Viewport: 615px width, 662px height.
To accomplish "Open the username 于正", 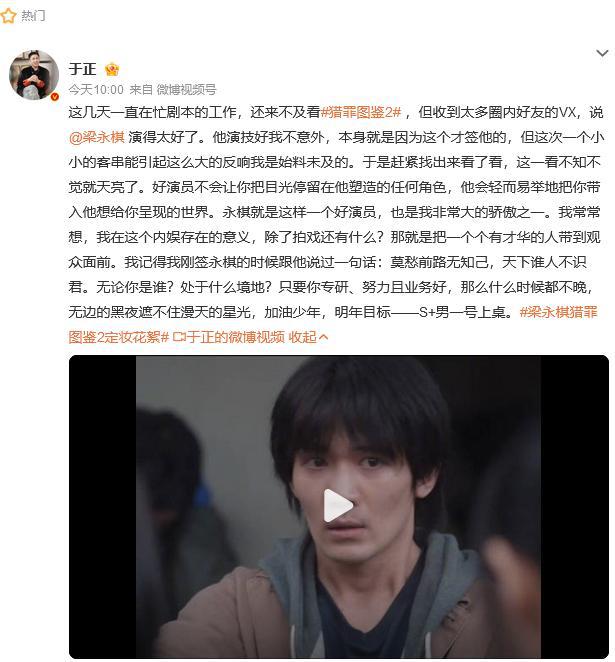I will pos(82,69).
